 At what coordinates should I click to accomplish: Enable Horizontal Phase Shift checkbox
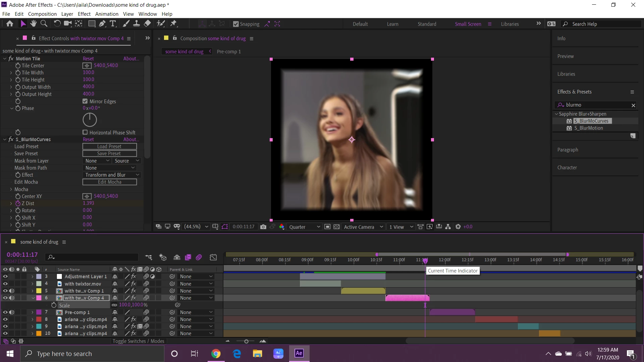(85, 132)
